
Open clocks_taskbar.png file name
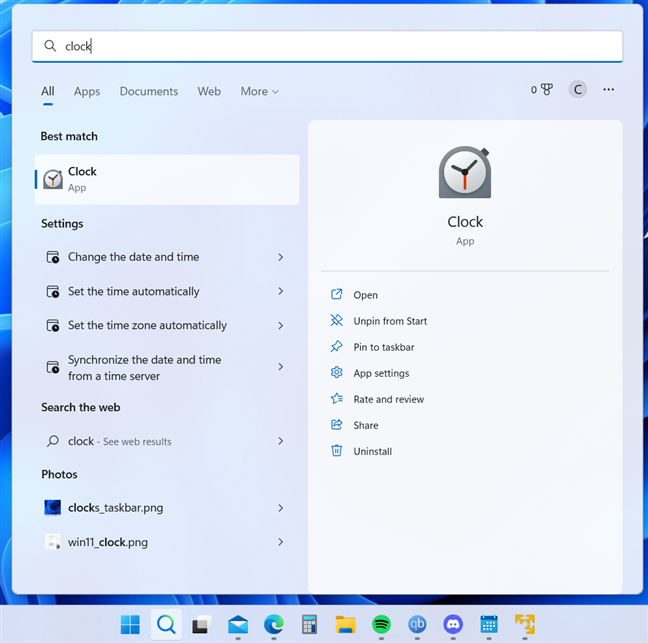115,508
